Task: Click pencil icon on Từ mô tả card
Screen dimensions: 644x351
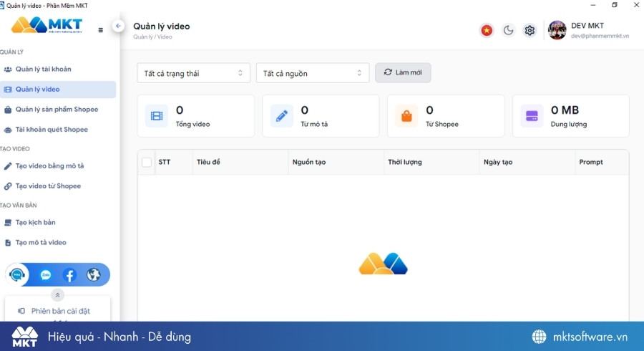Action: (282, 116)
